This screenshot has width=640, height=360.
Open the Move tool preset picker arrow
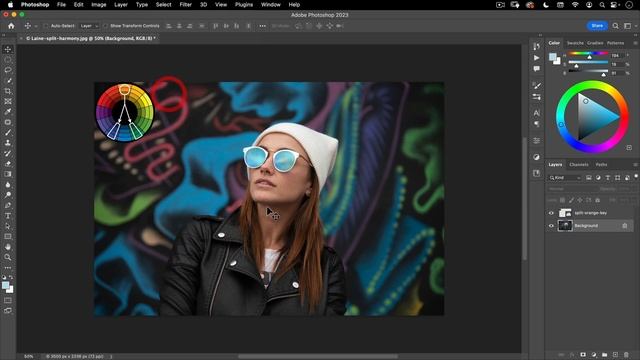(36, 26)
